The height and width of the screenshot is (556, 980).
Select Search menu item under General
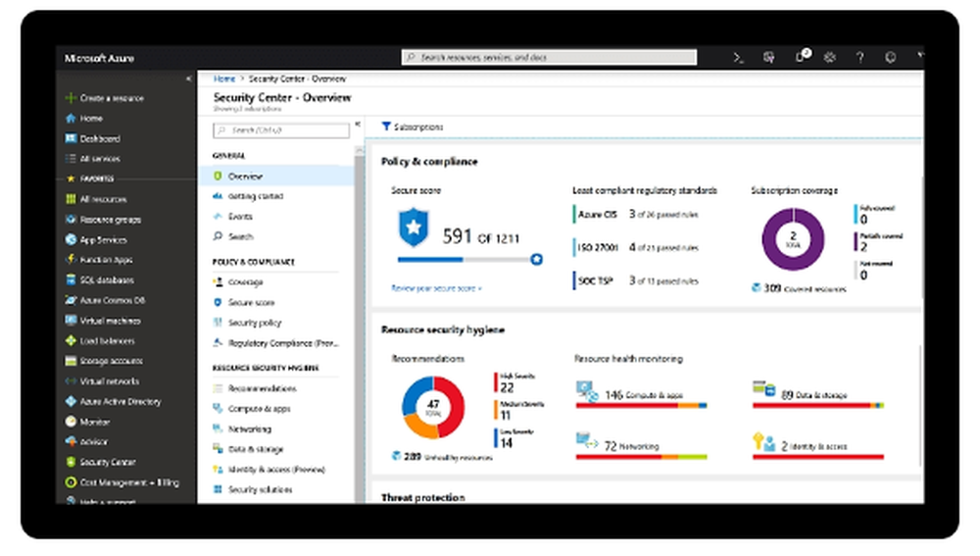(x=233, y=236)
